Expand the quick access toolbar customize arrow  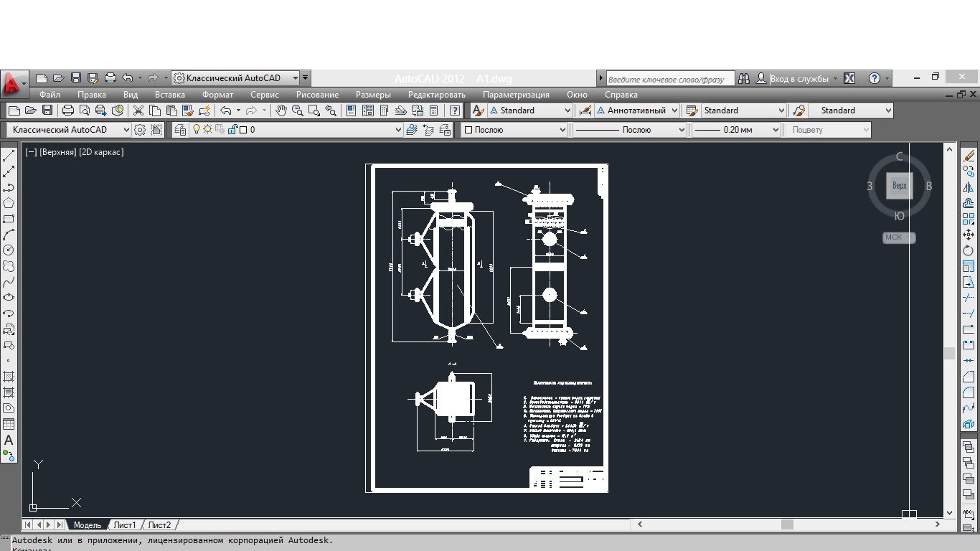click(x=306, y=78)
